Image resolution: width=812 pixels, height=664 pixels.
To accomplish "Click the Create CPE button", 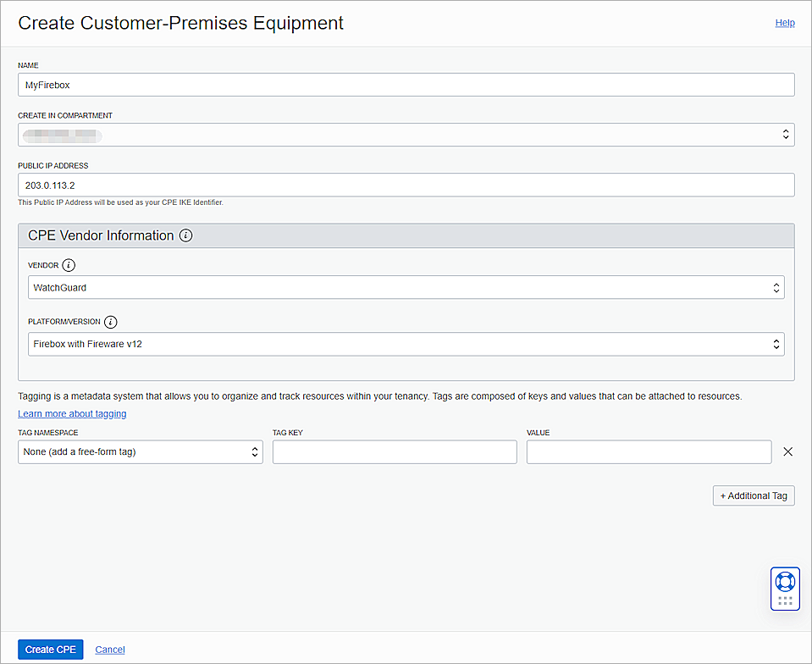I will pyautogui.click(x=50, y=649).
